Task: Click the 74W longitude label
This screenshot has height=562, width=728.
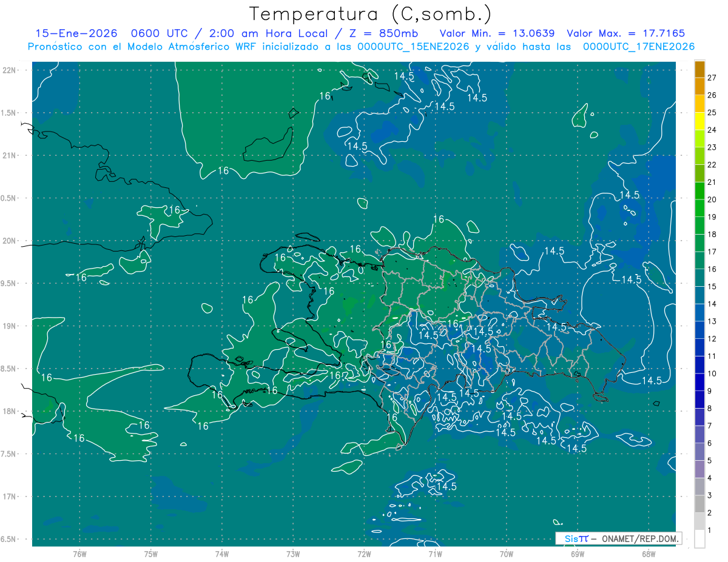Action: (x=222, y=554)
